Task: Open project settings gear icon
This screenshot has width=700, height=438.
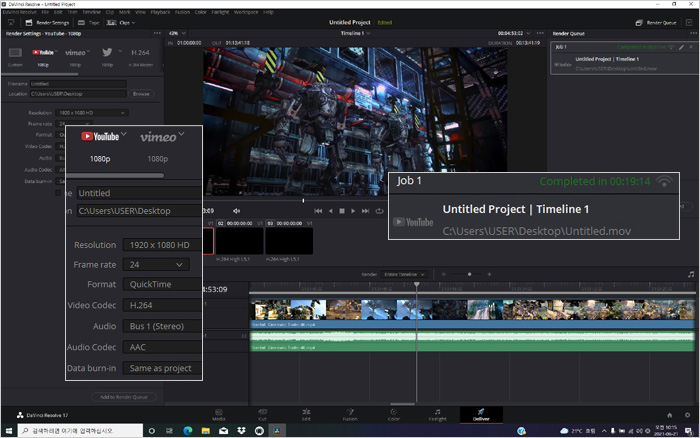Action: tap(688, 415)
